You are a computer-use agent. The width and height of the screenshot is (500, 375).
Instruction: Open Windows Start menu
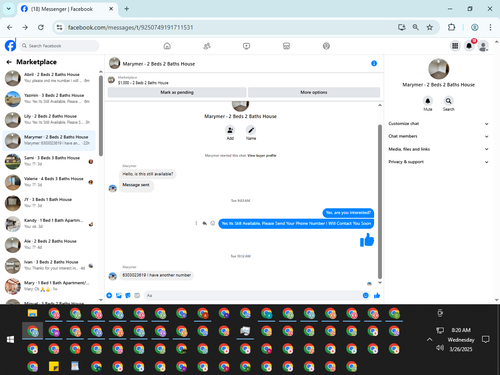(10, 339)
